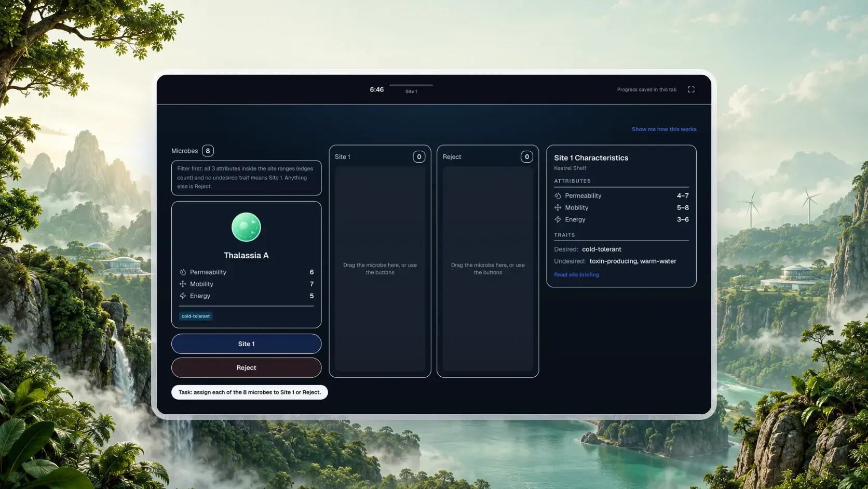This screenshot has width=868, height=489.
Task: Click the Task description pill at bottom
Action: coord(249,392)
